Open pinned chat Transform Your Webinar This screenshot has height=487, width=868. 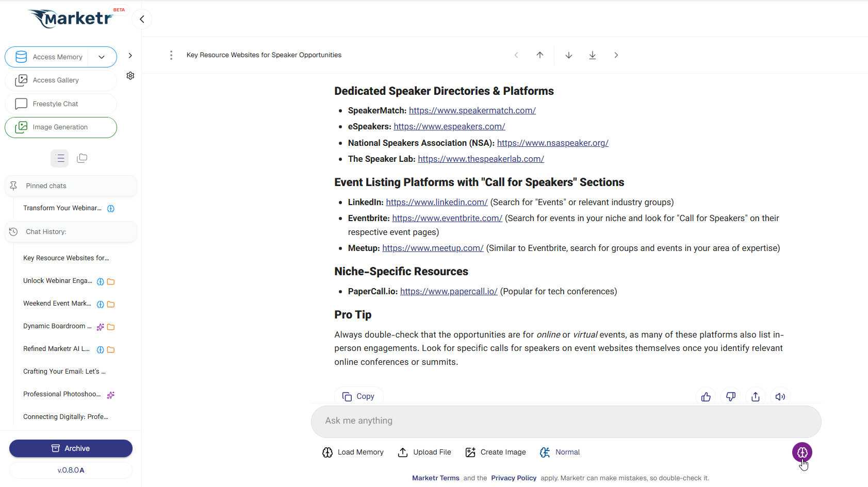(x=62, y=208)
